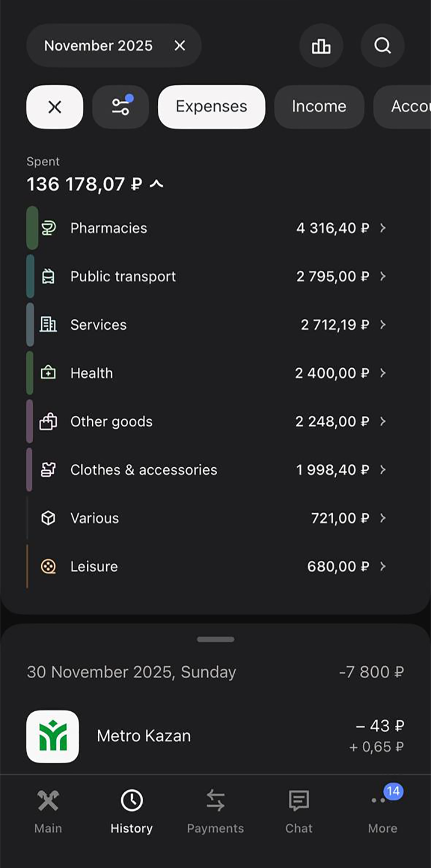431x868 pixels.
Task: Tap the Metro Kazan merchant logo
Action: point(52,736)
